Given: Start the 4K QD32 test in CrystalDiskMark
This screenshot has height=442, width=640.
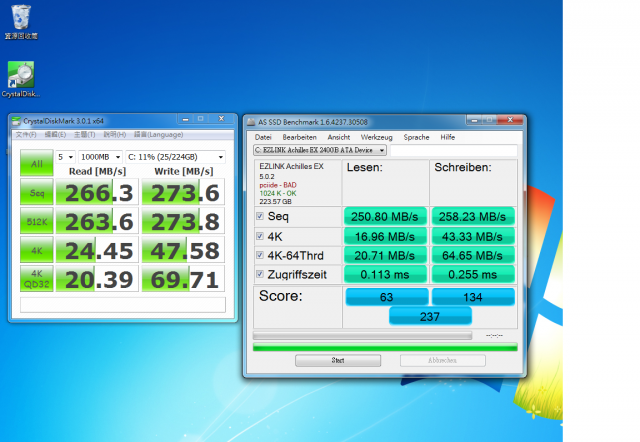Looking at the screenshot, I should coord(37,279).
